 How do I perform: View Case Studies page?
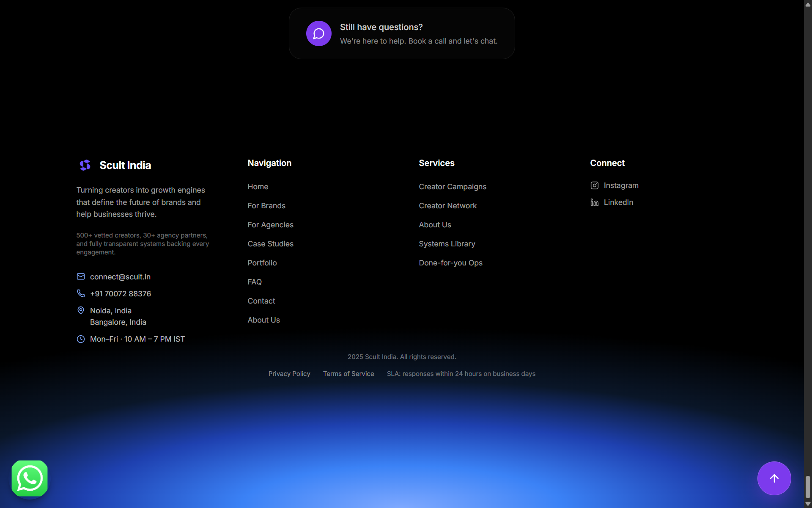271,244
